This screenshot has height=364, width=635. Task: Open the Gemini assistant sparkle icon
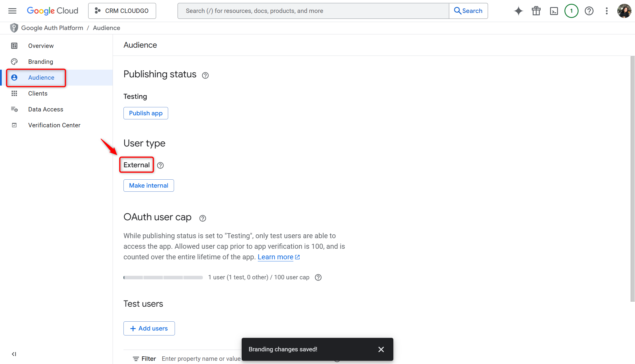coord(518,11)
